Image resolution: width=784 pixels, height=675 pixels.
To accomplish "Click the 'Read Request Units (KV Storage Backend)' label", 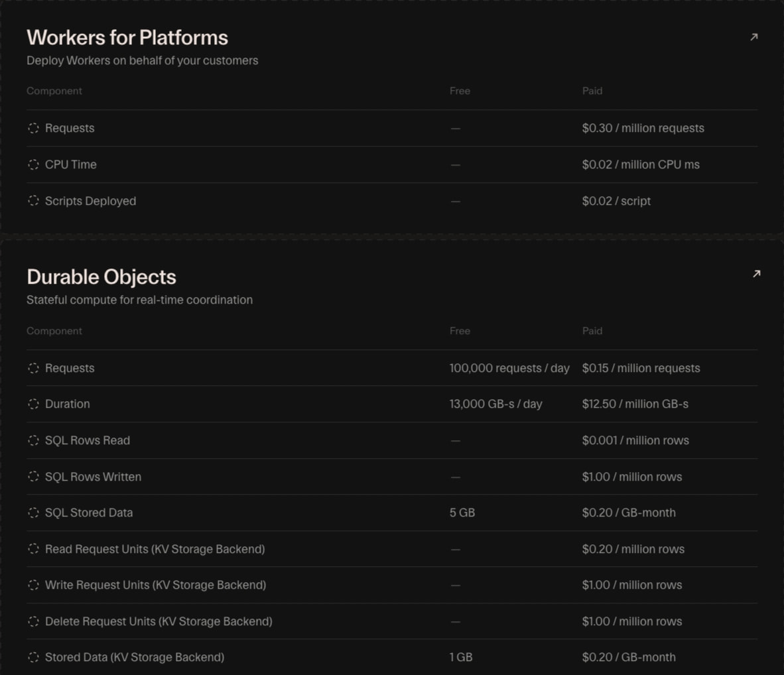I will click(x=155, y=549).
